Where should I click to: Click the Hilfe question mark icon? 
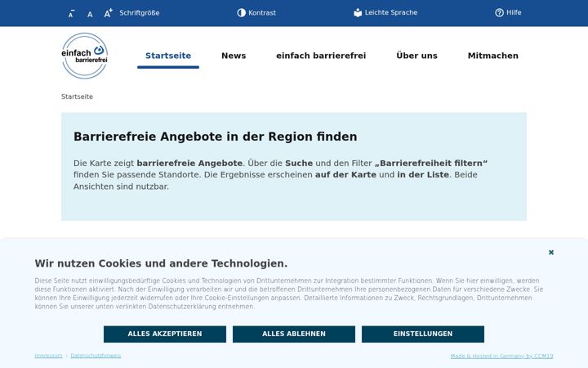499,13
